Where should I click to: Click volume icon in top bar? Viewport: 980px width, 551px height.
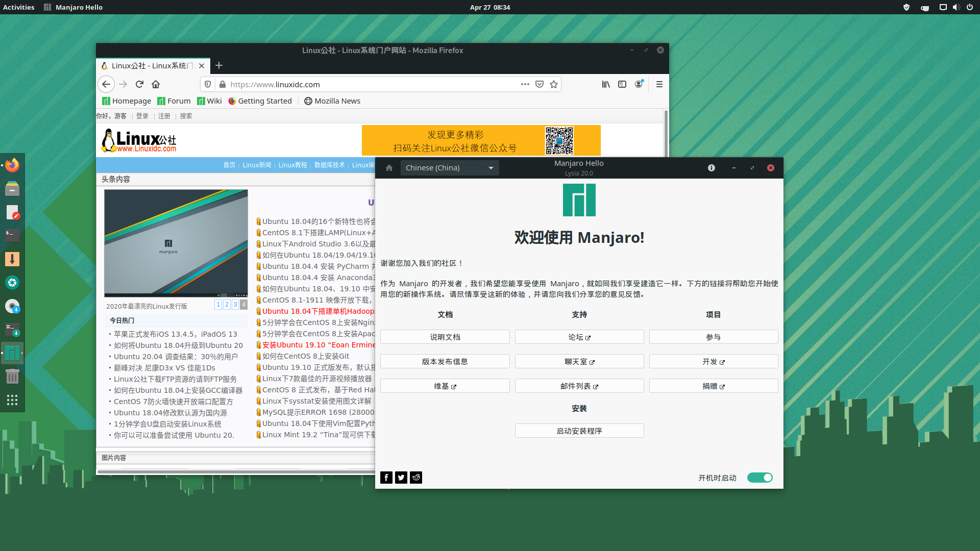956,7
